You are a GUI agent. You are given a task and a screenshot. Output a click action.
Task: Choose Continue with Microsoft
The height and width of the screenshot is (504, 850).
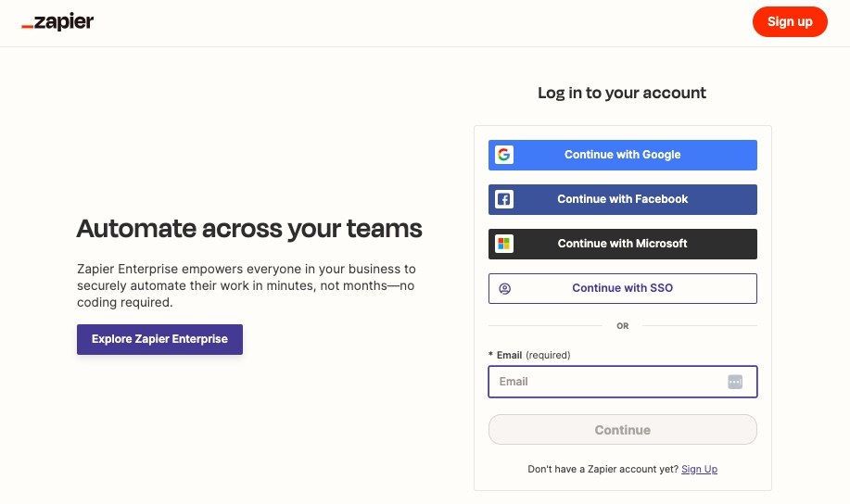[x=623, y=244]
